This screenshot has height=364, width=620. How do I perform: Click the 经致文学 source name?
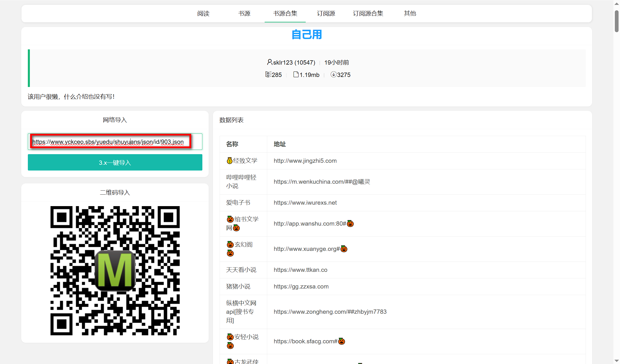245,161
